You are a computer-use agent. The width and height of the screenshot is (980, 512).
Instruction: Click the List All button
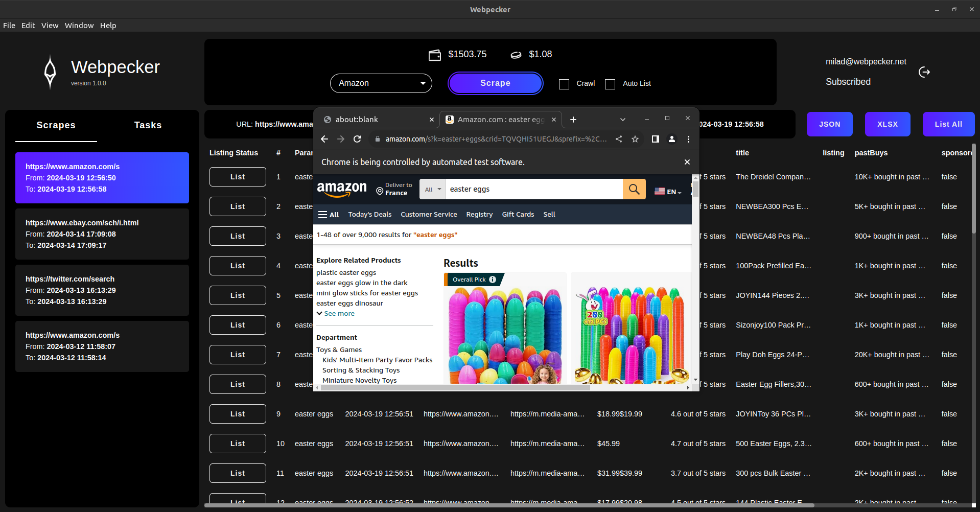point(948,124)
